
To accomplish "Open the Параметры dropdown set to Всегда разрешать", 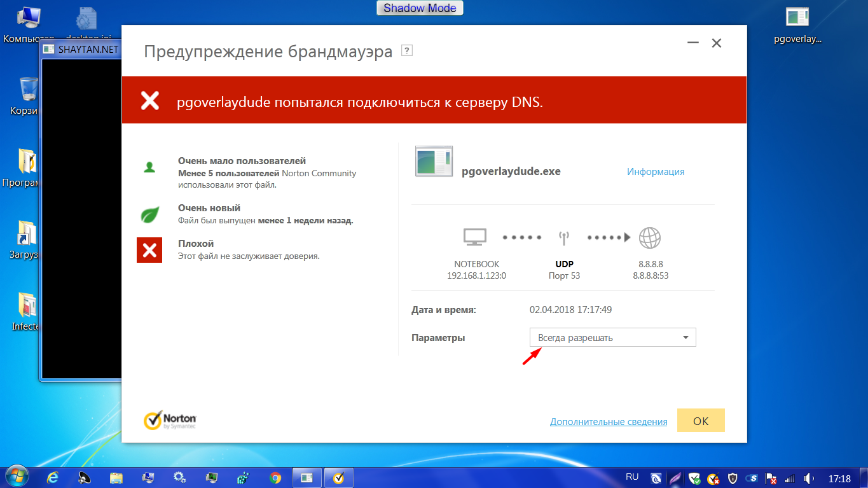I will click(x=613, y=338).
